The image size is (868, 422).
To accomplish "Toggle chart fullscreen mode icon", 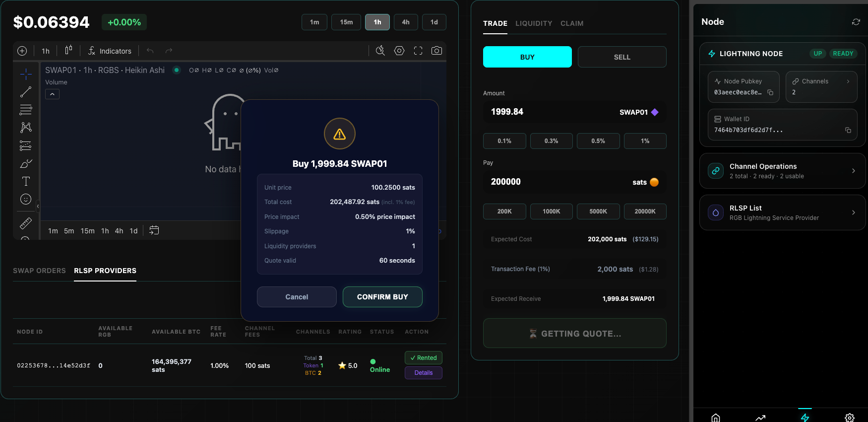I will pos(418,51).
